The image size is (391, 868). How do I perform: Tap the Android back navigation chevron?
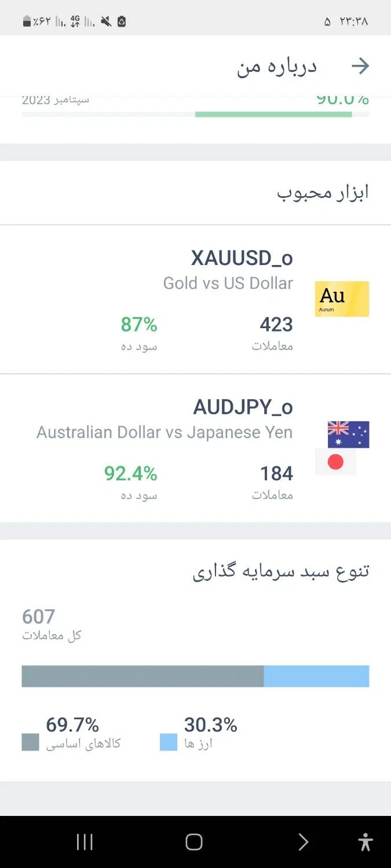click(303, 842)
